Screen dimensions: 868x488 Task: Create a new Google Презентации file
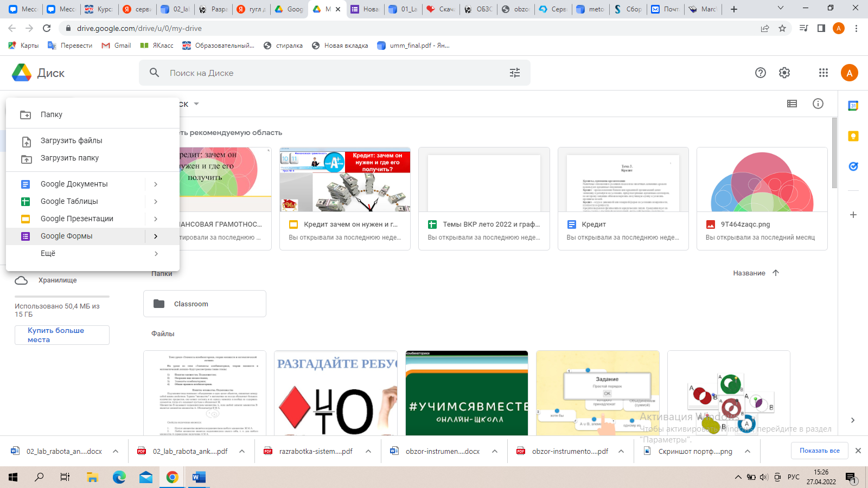(75, 219)
